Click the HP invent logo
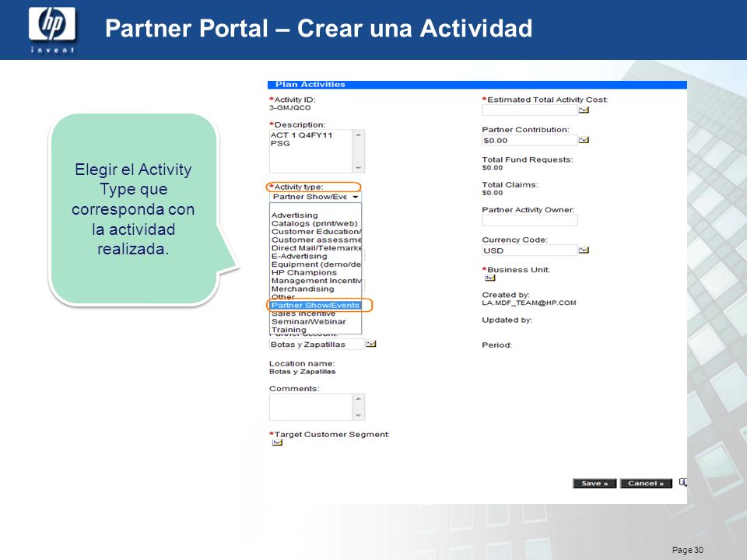This screenshot has width=747, height=560. coord(52,30)
